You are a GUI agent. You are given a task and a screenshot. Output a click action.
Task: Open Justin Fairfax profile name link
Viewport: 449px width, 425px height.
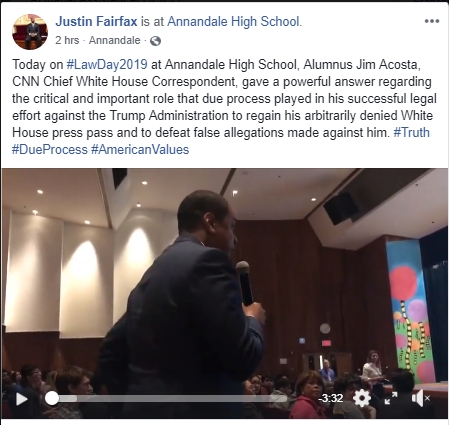click(96, 22)
